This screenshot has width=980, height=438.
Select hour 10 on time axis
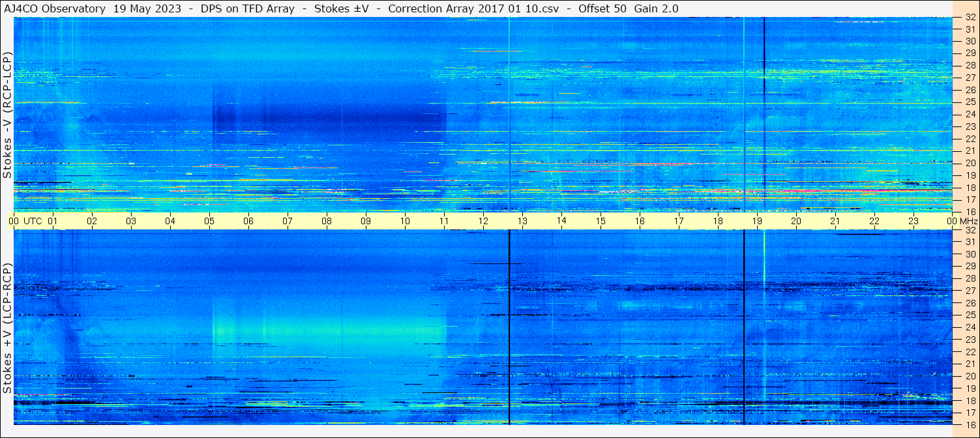(x=405, y=221)
